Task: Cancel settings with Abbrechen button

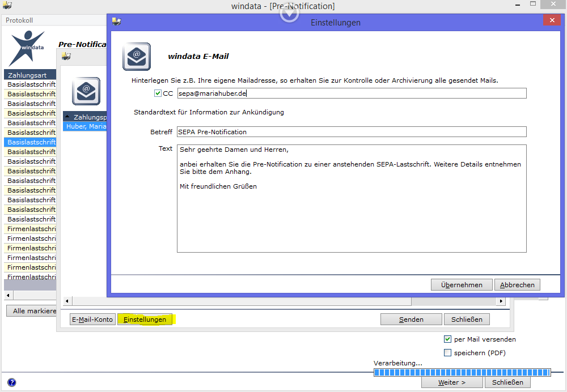Action: (517, 285)
